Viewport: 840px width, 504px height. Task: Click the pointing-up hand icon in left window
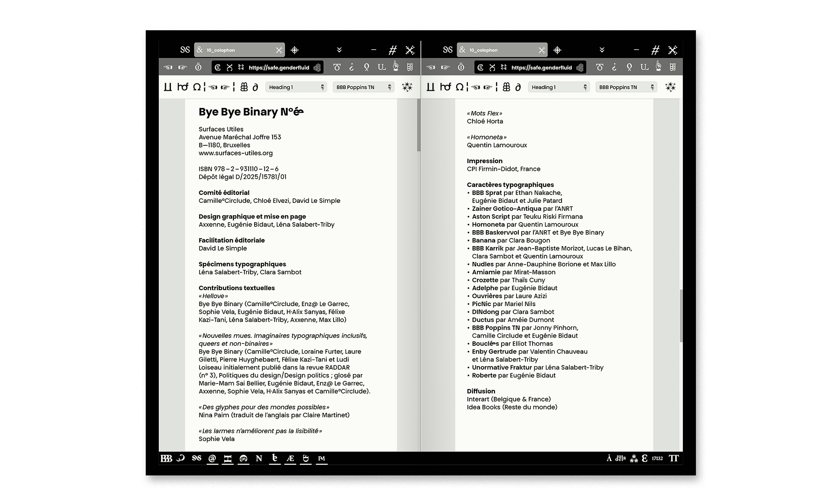point(396,67)
